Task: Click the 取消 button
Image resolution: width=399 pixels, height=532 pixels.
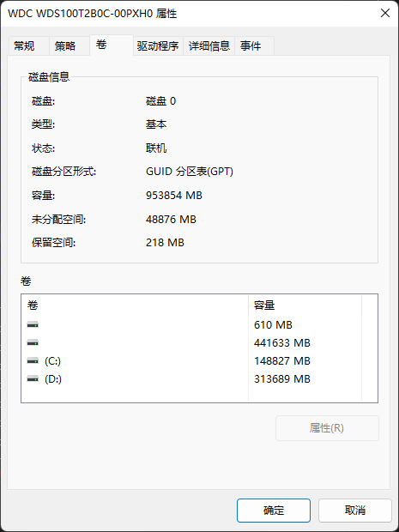Action: [355, 511]
